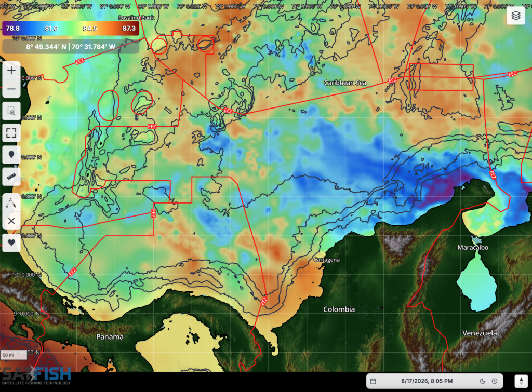Zoom out with the minus button
This screenshot has height=392, width=532.
click(11, 89)
